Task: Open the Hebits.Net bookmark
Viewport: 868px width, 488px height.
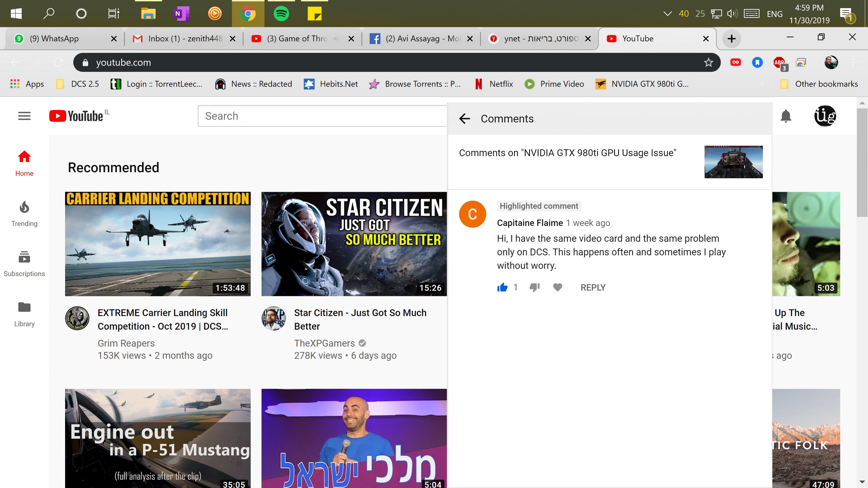Action: [331, 84]
